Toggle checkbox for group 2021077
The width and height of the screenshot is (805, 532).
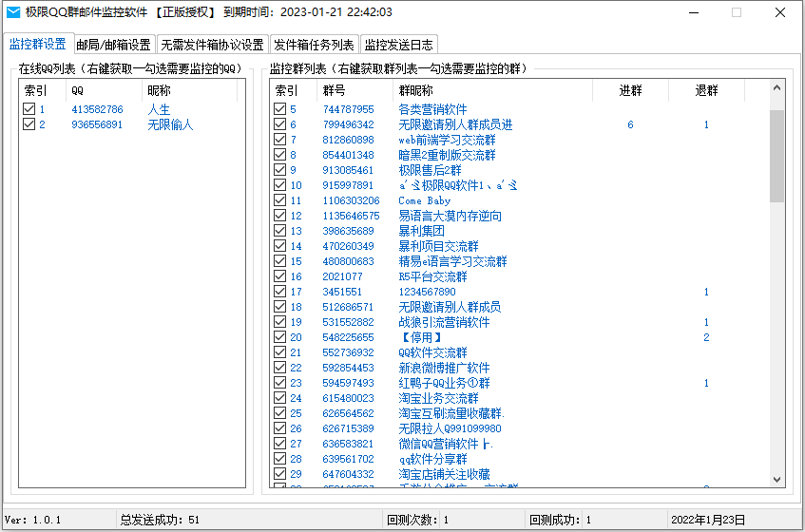coord(279,276)
